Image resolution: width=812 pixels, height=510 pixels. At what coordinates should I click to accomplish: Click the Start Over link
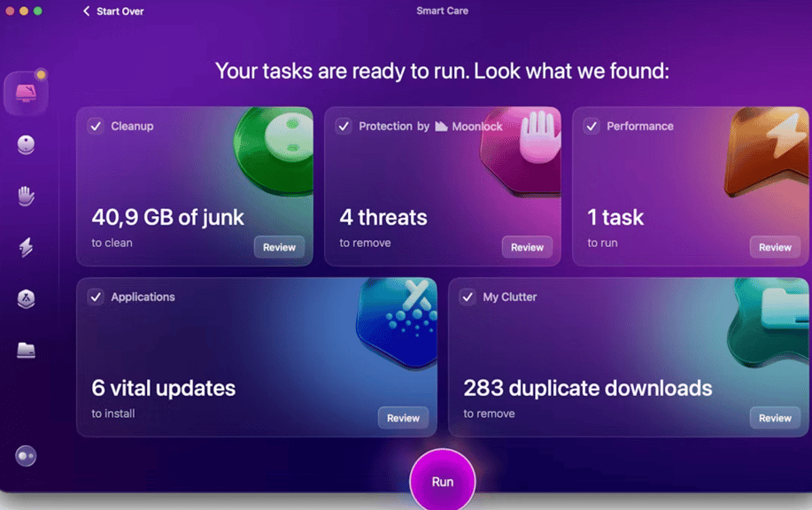click(120, 12)
